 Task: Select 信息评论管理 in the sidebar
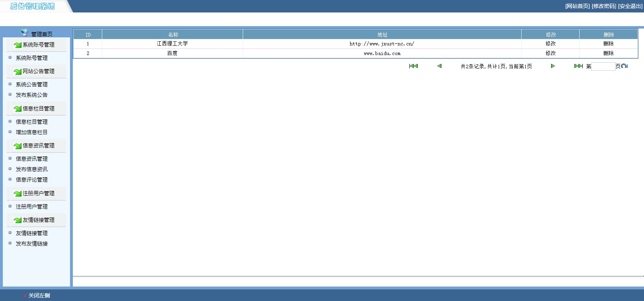click(x=31, y=180)
